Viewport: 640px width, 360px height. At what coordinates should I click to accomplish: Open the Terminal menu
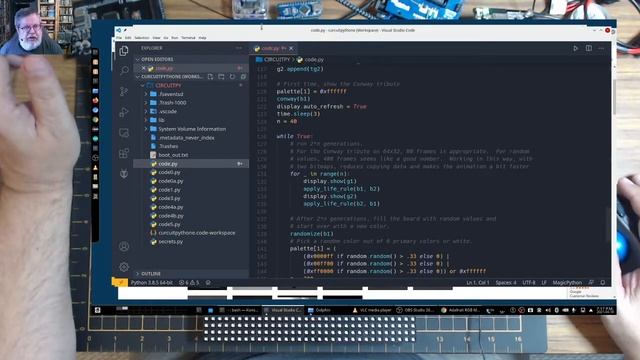tap(188, 38)
